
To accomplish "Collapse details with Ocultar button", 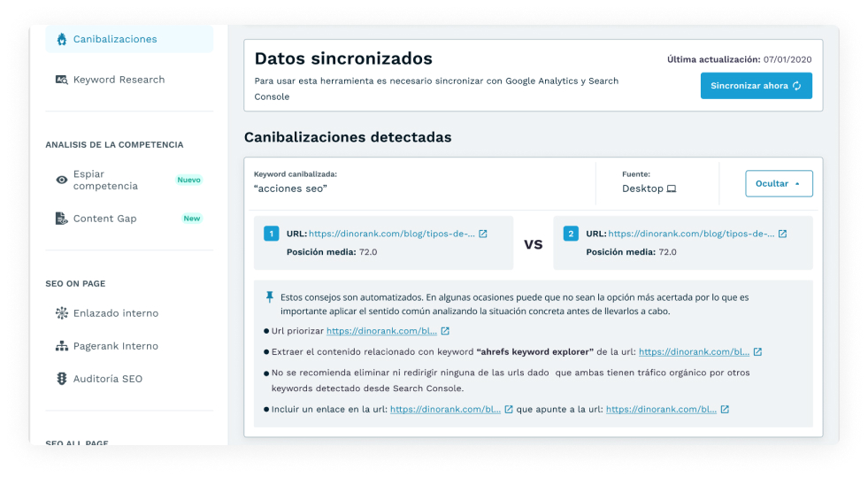I will click(779, 183).
